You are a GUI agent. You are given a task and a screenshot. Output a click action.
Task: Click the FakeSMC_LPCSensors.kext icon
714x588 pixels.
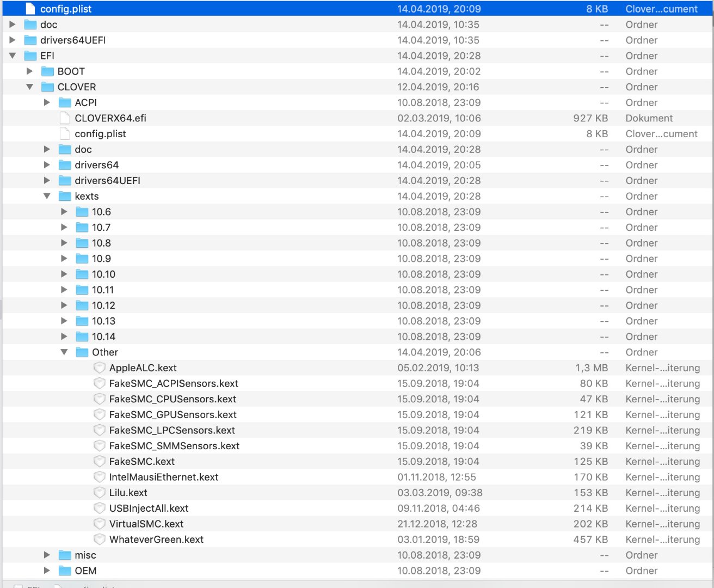tap(99, 430)
